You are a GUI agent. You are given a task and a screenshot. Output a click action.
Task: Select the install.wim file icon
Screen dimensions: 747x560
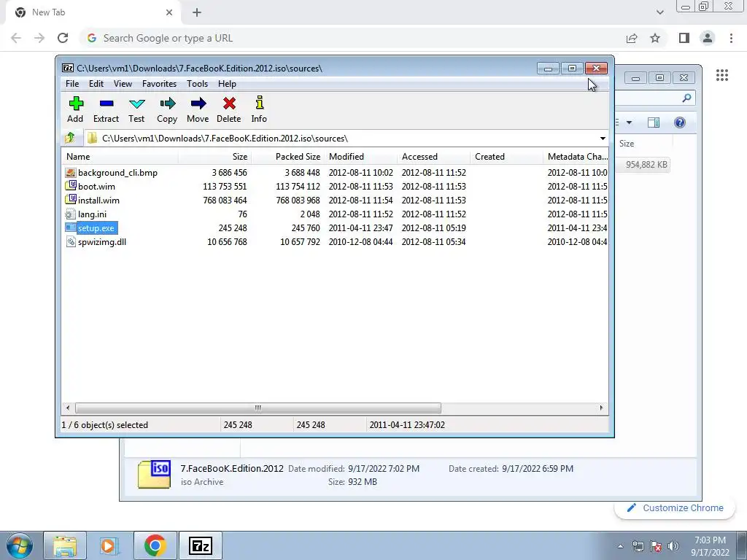point(71,200)
